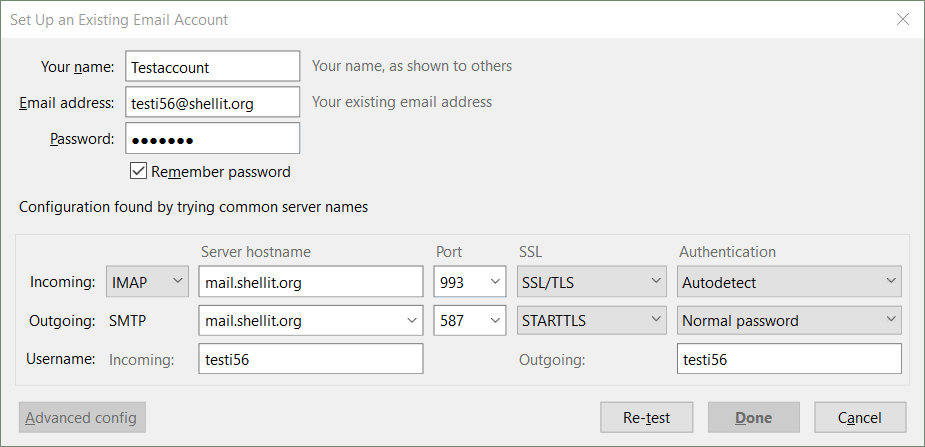Close the Set Up Email Account dialog
The width and height of the screenshot is (925, 447).
click(x=903, y=19)
